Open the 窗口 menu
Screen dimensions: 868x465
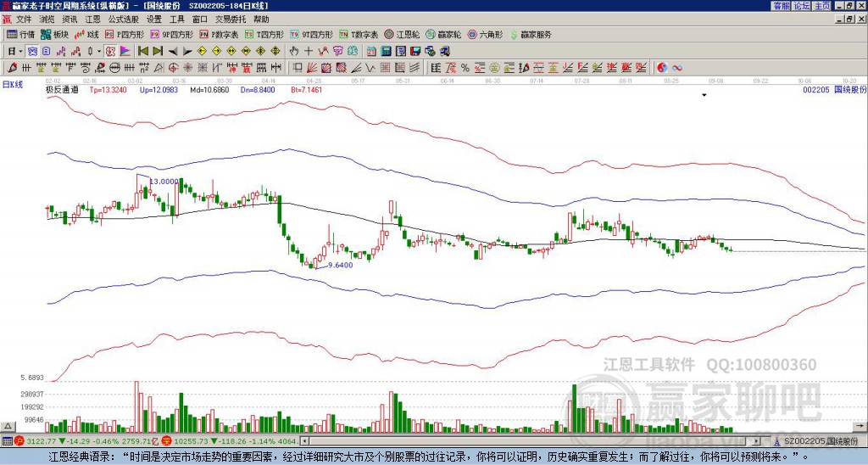[200, 20]
